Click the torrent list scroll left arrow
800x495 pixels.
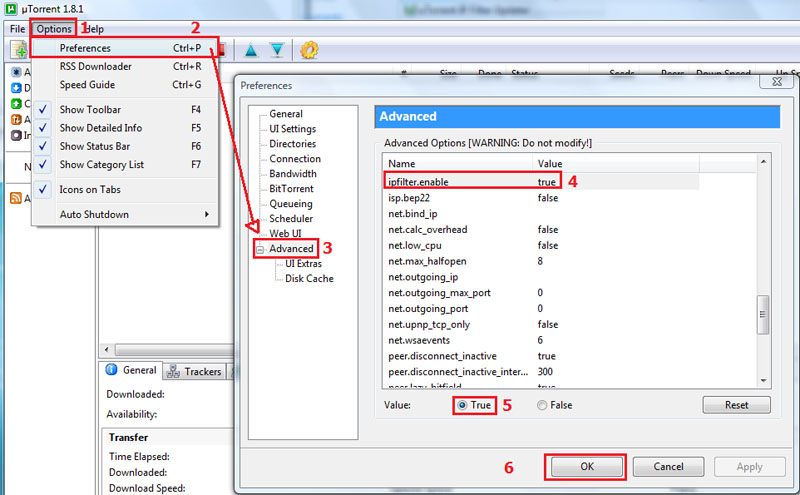click(106, 350)
